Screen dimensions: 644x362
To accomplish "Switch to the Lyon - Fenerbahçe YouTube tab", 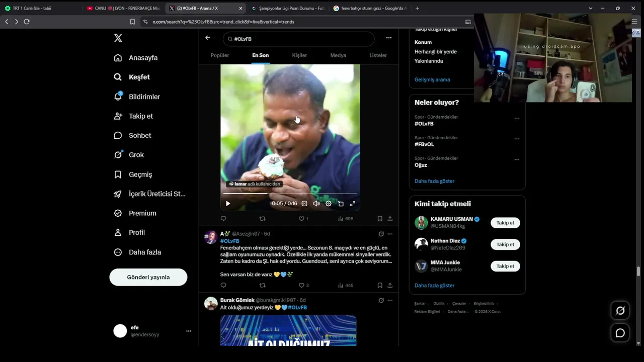I will pos(123,8).
